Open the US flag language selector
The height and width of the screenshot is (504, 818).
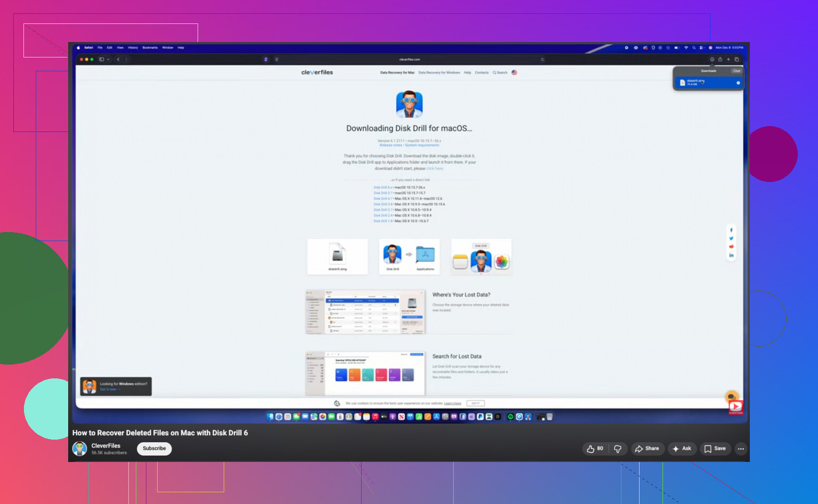[514, 72]
